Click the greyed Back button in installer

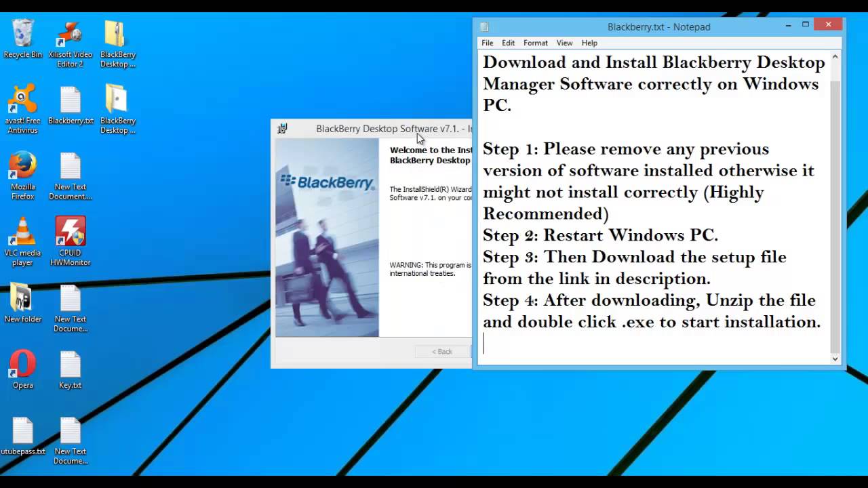(442, 351)
